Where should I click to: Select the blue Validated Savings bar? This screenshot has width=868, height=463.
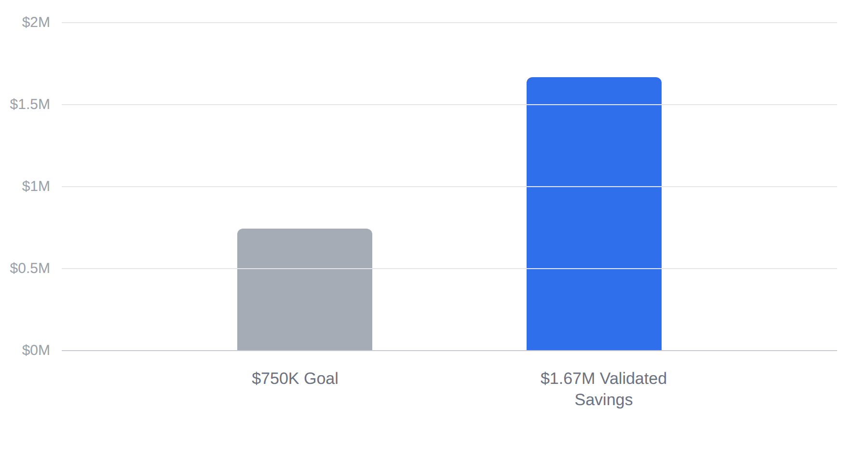pos(594,214)
